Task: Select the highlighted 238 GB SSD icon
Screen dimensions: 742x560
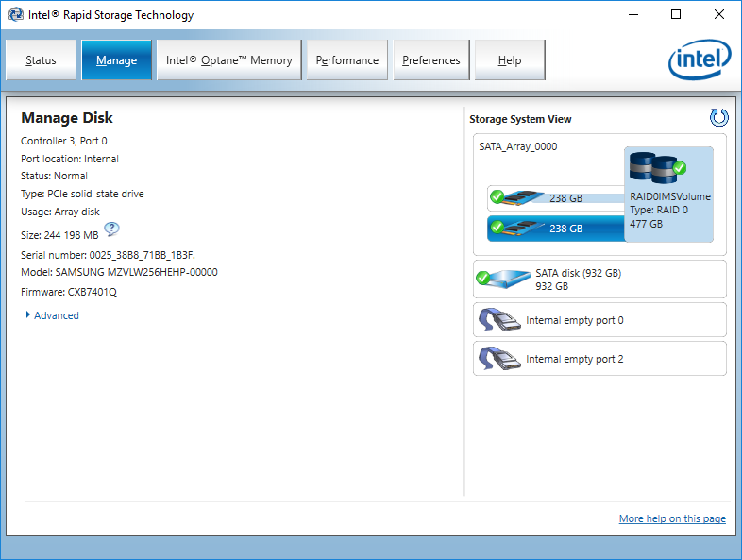Action: 517,228
